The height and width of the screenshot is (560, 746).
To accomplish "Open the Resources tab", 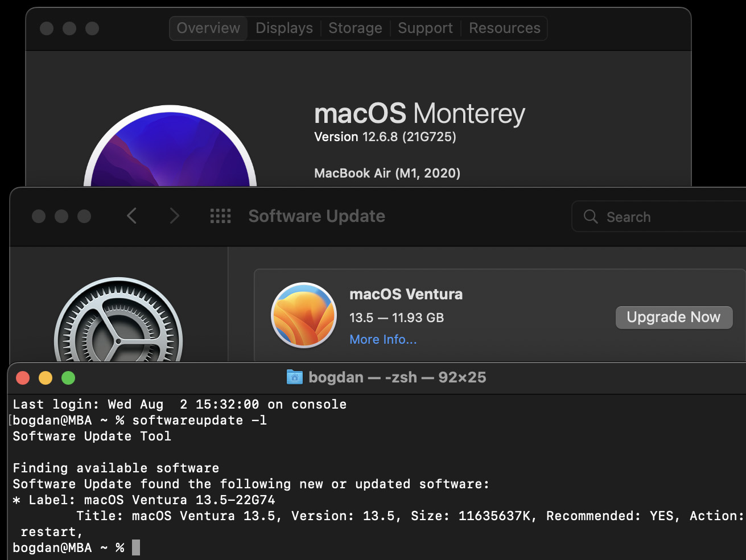I will tap(505, 28).
